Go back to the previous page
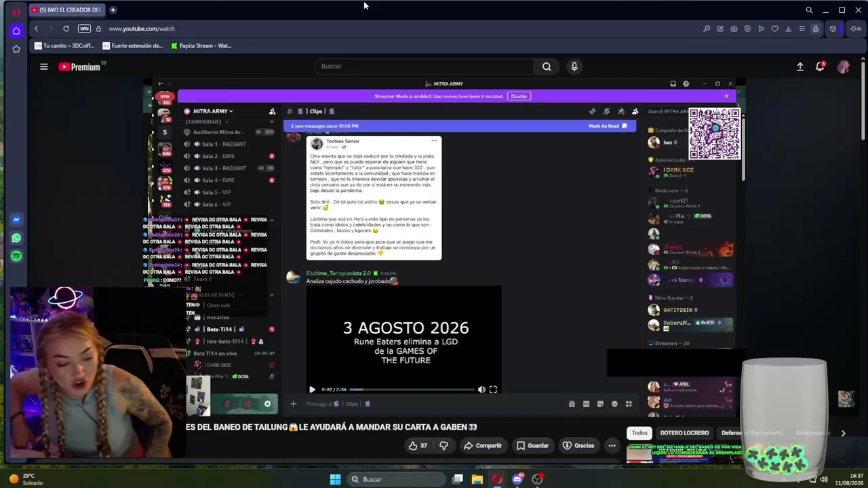This screenshot has height=488, width=868. click(37, 28)
